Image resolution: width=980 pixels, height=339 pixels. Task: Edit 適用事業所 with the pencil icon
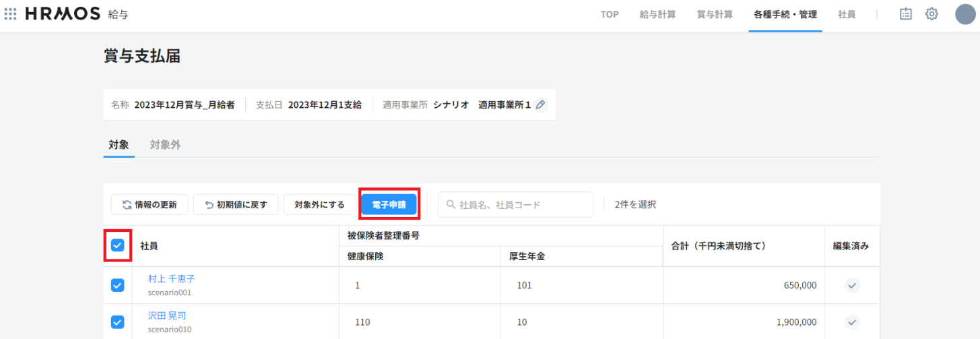(541, 105)
